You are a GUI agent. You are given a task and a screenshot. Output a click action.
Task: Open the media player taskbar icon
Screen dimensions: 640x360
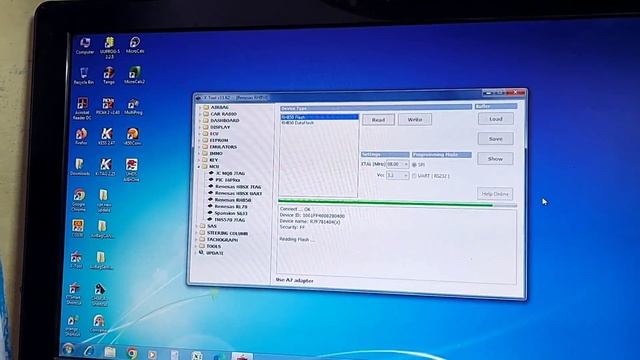point(152,354)
